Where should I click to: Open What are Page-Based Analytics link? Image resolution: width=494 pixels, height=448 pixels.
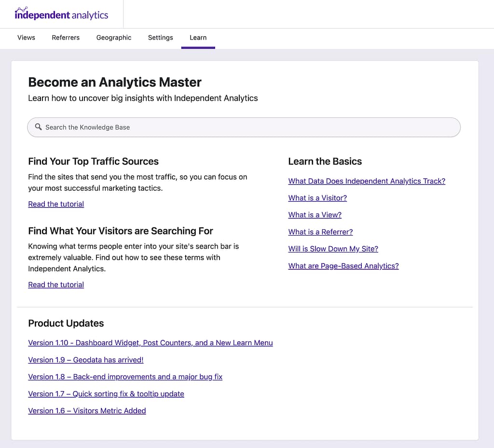click(343, 266)
